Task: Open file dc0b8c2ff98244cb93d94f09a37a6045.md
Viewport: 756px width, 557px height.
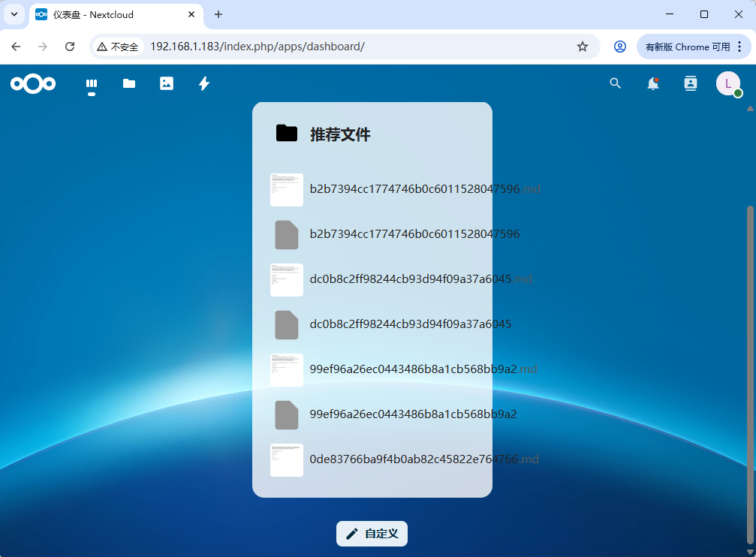Action: [x=421, y=279]
